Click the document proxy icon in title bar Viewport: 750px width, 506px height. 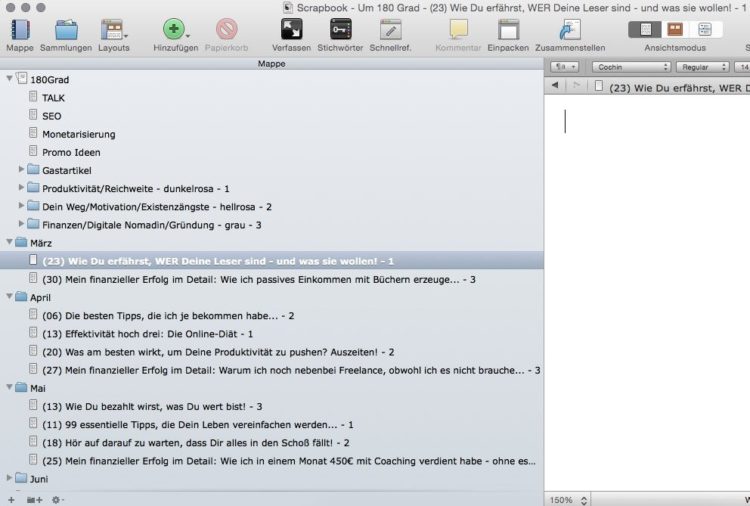(288, 8)
